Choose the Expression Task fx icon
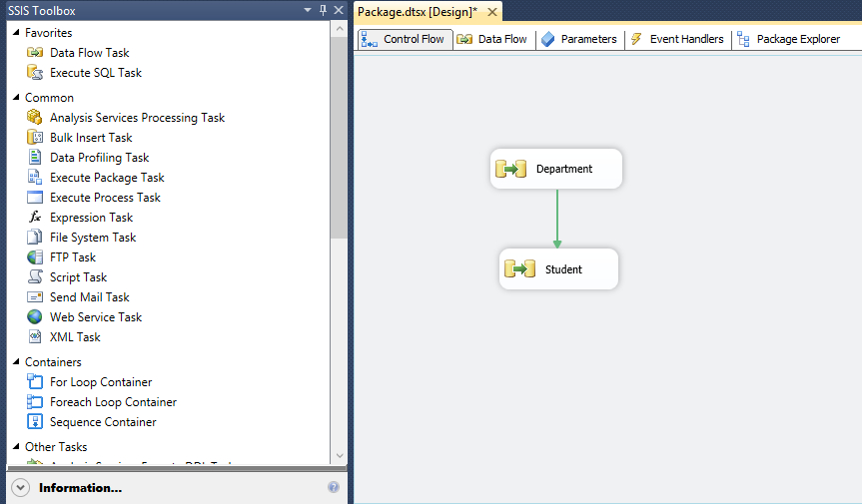The image size is (862, 504). [x=35, y=217]
